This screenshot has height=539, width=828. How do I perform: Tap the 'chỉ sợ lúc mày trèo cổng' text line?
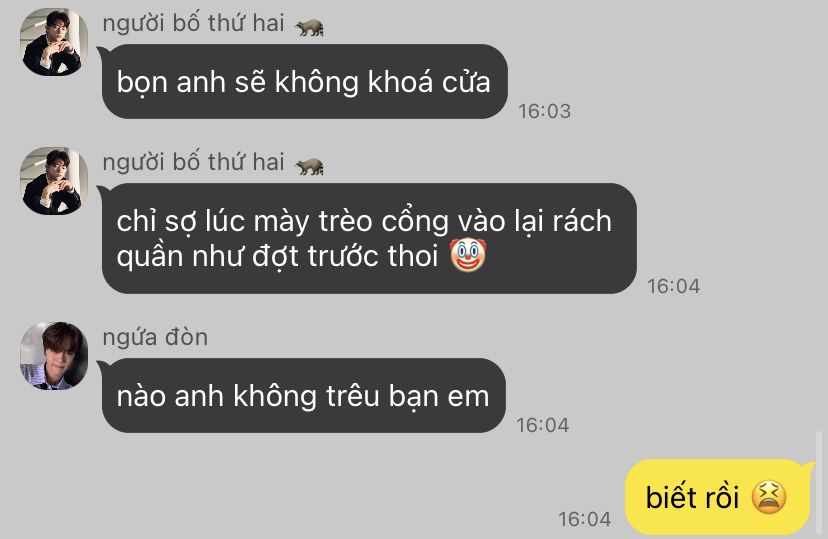coord(364,221)
